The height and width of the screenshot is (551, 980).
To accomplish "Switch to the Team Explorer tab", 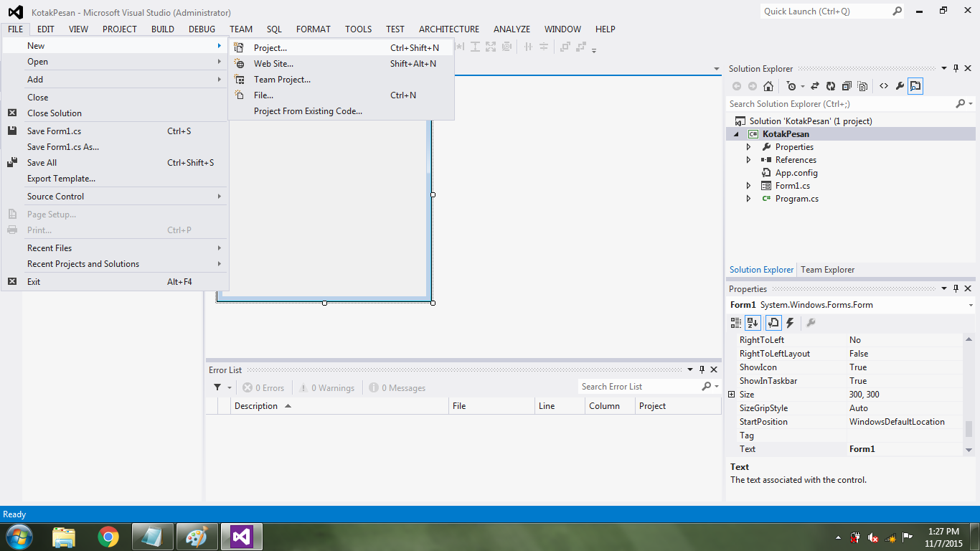I will click(x=827, y=270).
